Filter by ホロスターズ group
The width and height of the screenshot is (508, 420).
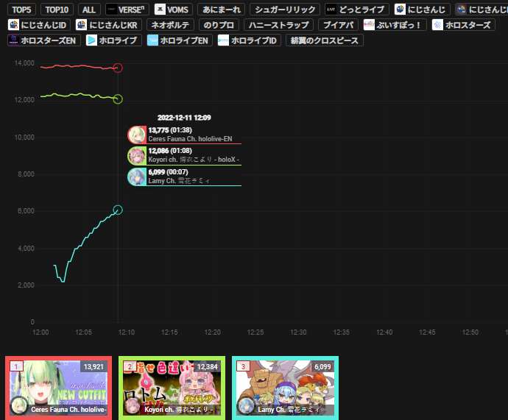463,25
